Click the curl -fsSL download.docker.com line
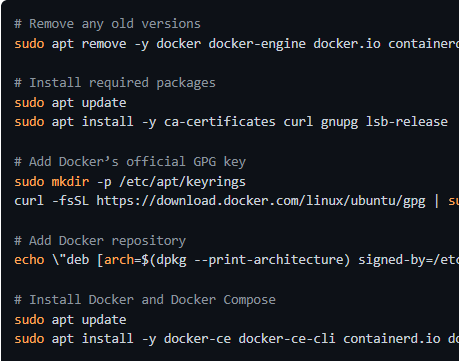This screenshot has height=361, width=459. tap(237, 201)
